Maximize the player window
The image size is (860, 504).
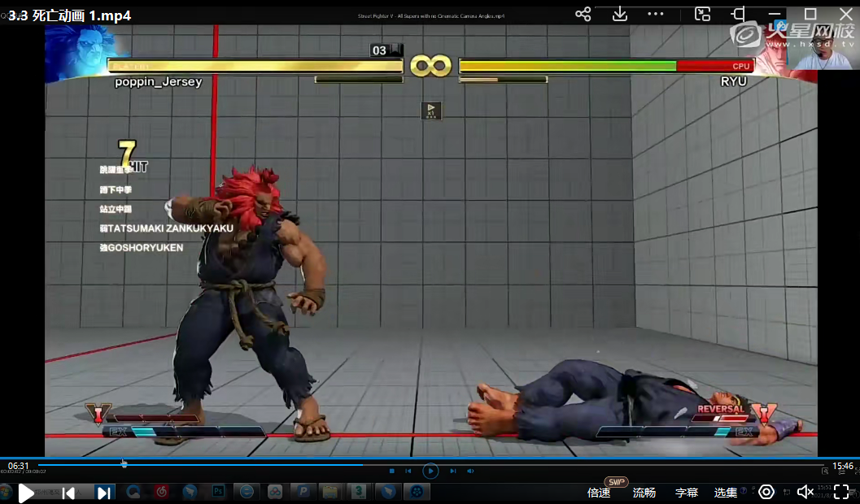[810, 14]
